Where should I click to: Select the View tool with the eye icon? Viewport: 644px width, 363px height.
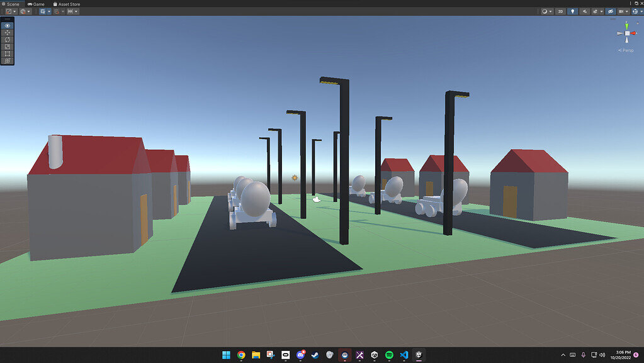click(x=7, y=25)
